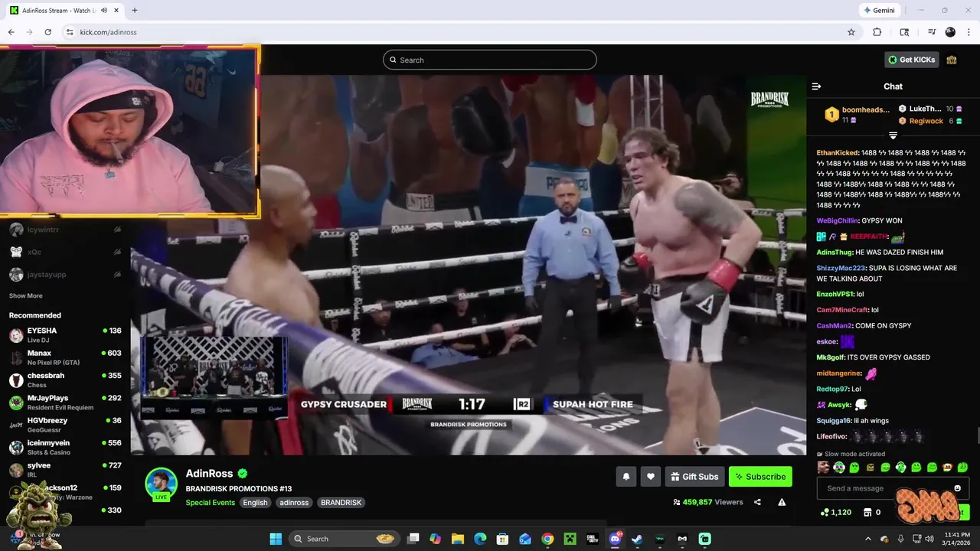Viewport: 980px width, 551px height.
Task: Open the channel shop icon showing 0
Action: tap(871, 512)
